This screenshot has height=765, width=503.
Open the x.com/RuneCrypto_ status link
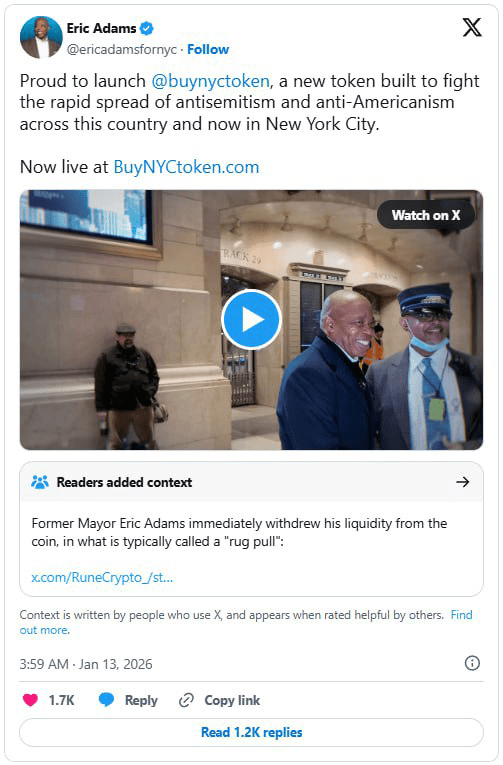(102, 577)
